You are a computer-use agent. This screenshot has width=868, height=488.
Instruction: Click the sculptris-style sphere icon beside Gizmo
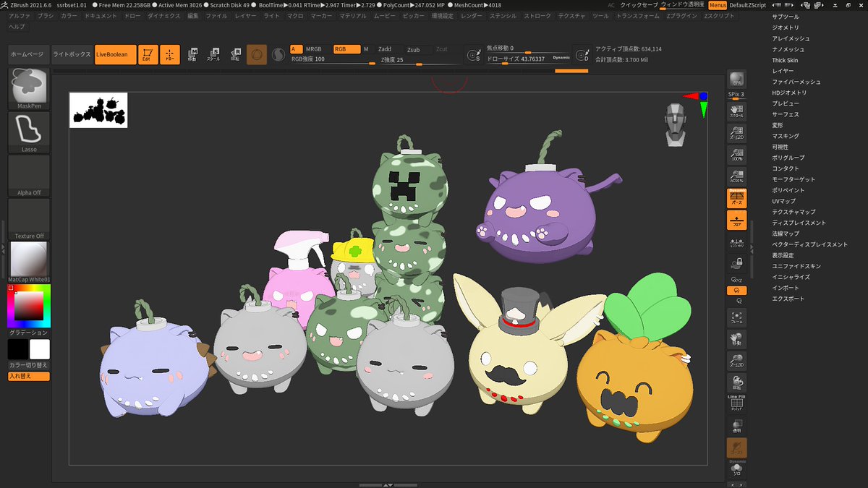(x=278, y=54)
